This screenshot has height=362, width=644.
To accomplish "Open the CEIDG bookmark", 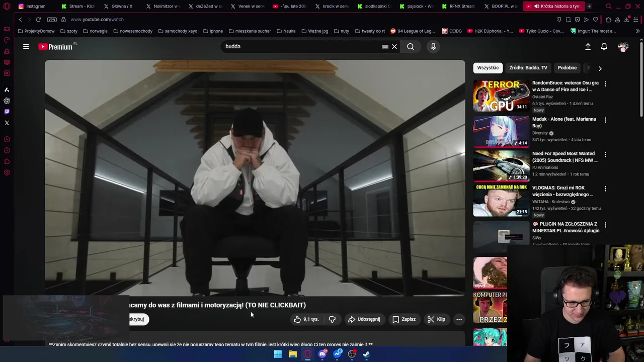I will 452,31.
